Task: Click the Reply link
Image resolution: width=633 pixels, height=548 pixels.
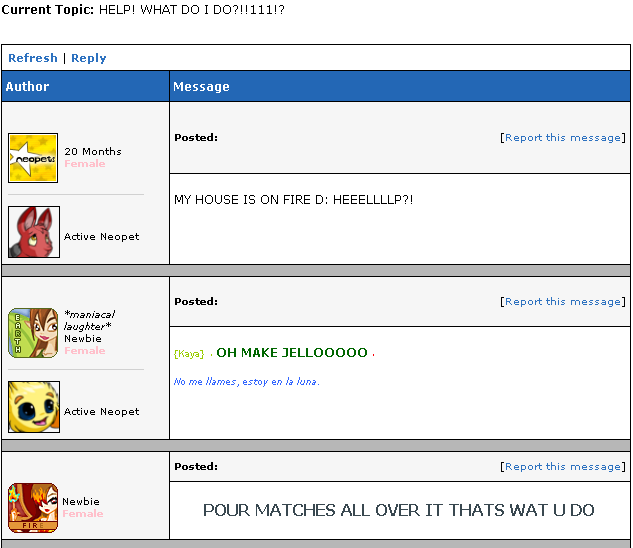Action: point(89,58)
